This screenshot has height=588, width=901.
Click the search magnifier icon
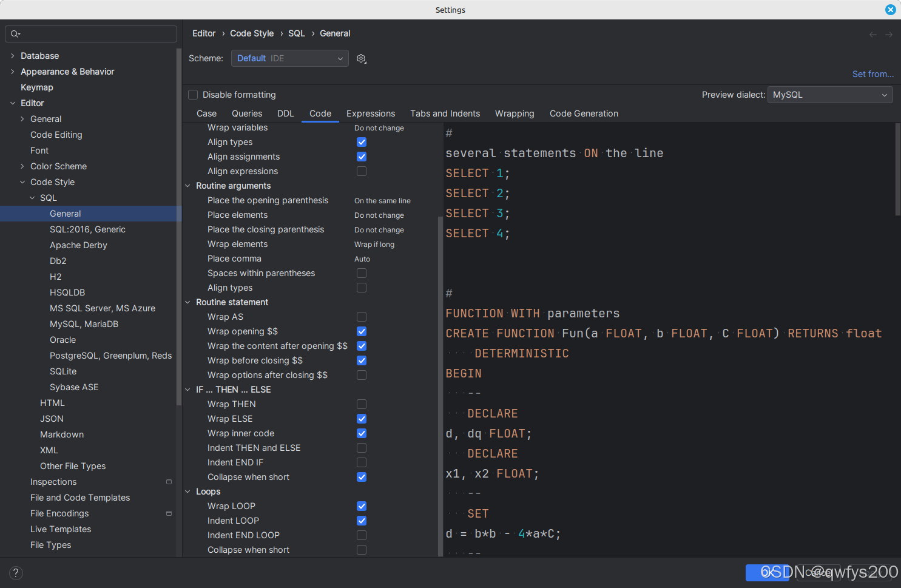15,33
